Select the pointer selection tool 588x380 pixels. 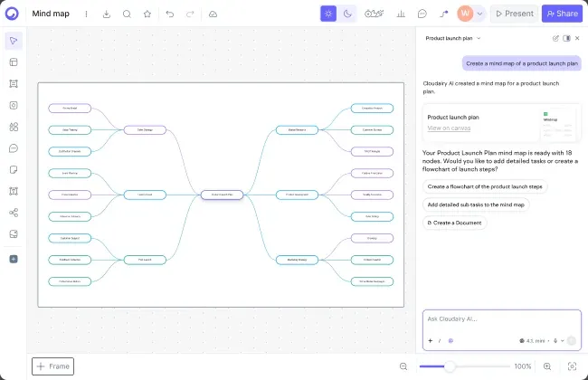(14, 41)
